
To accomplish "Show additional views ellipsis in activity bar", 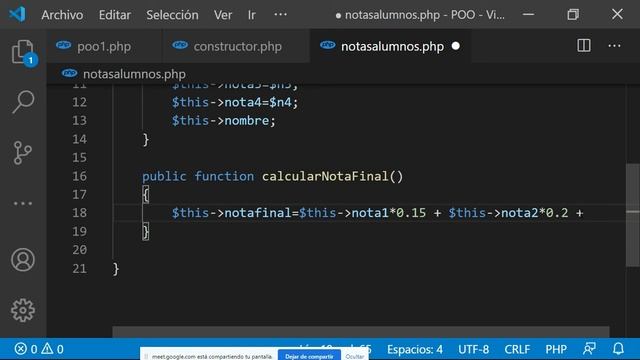I will tap(23, 203).
